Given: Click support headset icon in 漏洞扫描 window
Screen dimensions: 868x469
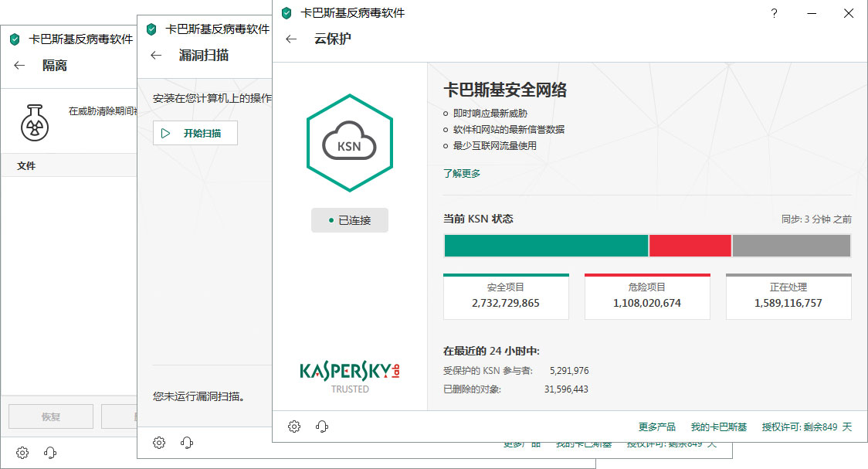Looking at the screenshot, I should pyautogui.click(x=187, y=443).
